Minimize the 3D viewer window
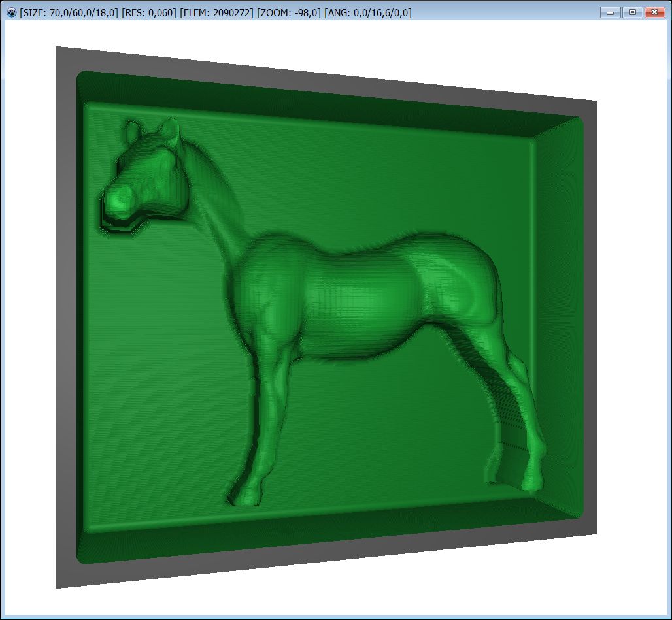 (x=611, y=12)
